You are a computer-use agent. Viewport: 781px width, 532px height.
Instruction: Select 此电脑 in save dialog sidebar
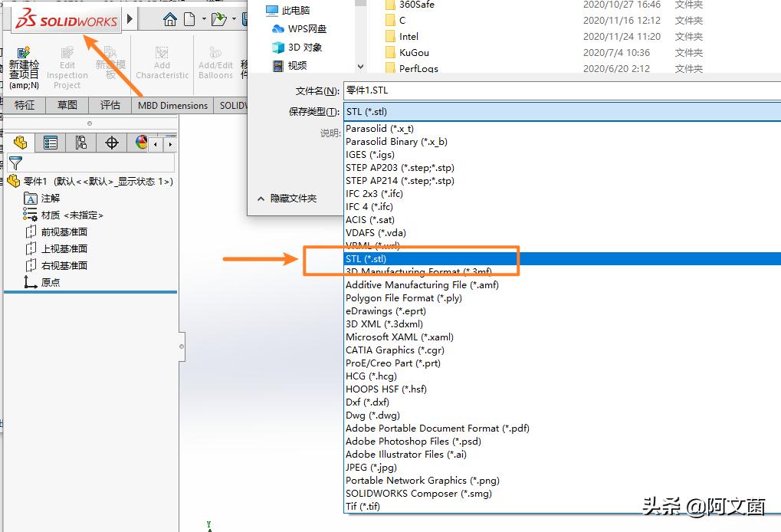click(x=288, y=10)
